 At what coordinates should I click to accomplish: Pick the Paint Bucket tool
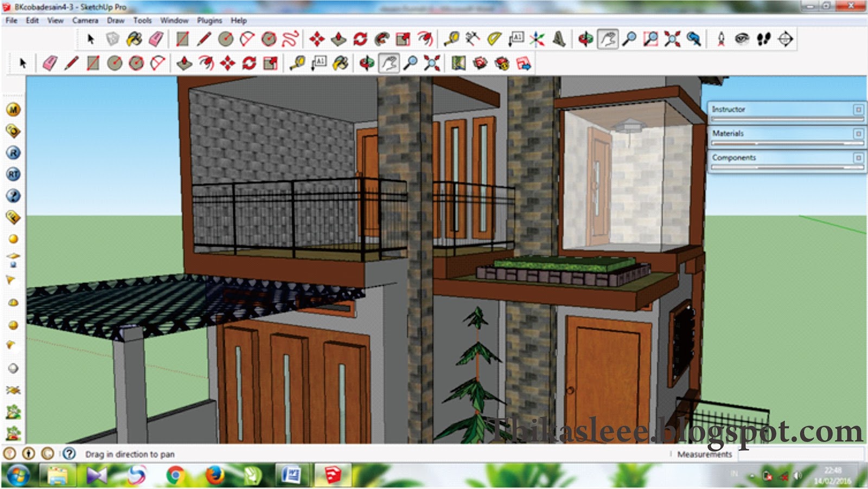pyautogui.click(x=135, y=38)
